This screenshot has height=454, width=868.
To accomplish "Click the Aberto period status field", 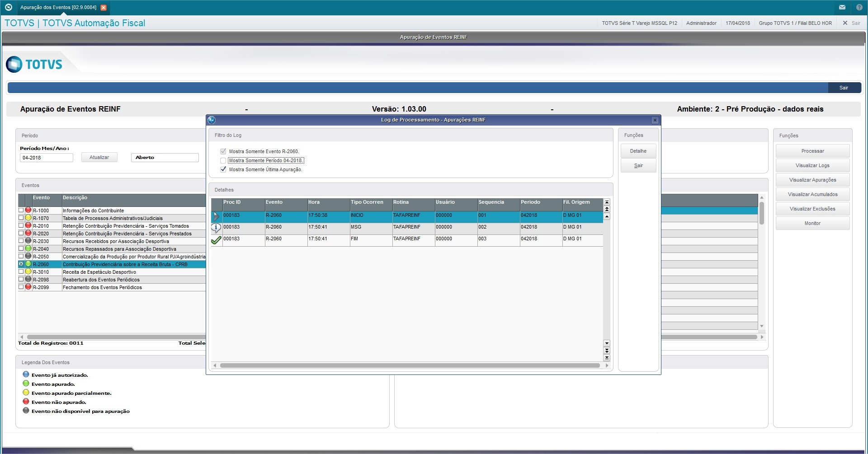I will (x=165, y=158).
